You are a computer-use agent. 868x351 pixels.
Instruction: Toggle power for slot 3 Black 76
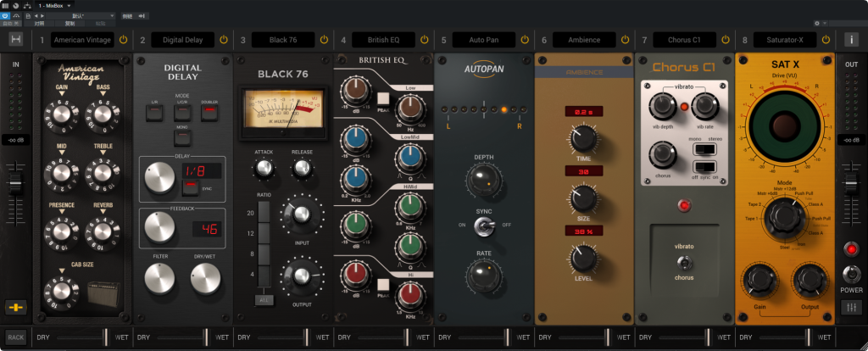click(x=324, y=40)
